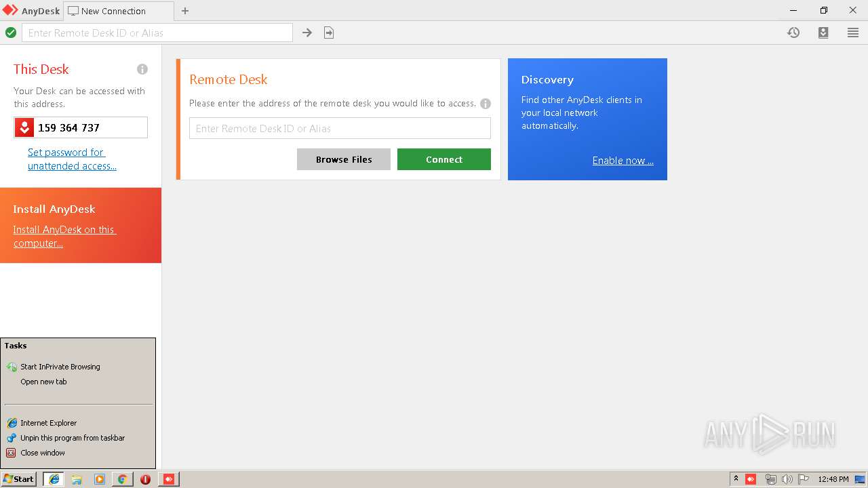Click AnyDesk icon in system tray
The height and width of the screenshot is (488, 868).
pos(751,479)
